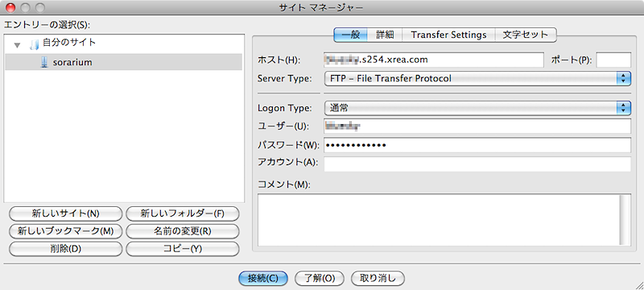Open the Server Type dropdown
644x290 pixels.
point(477,78)
